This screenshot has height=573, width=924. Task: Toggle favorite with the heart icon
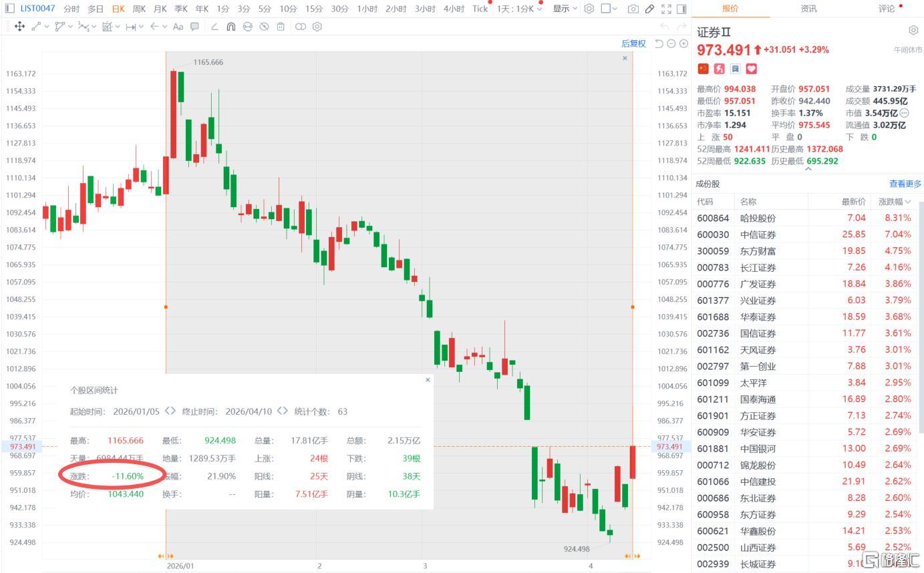(x=751, y=69)
